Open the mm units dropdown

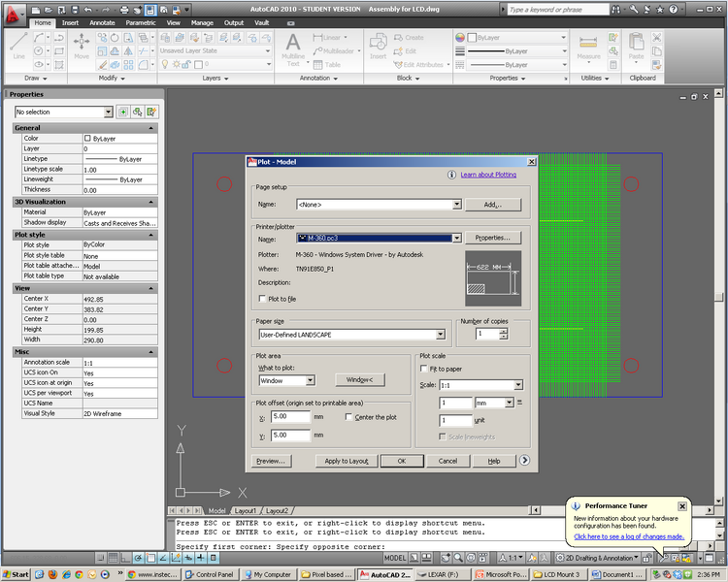pos(510,403)
